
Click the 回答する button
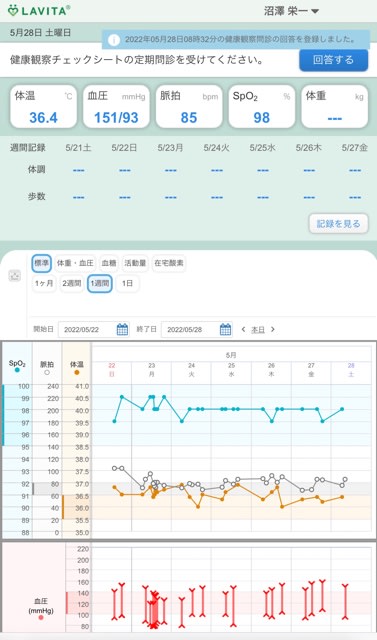(x=333, y=60)
